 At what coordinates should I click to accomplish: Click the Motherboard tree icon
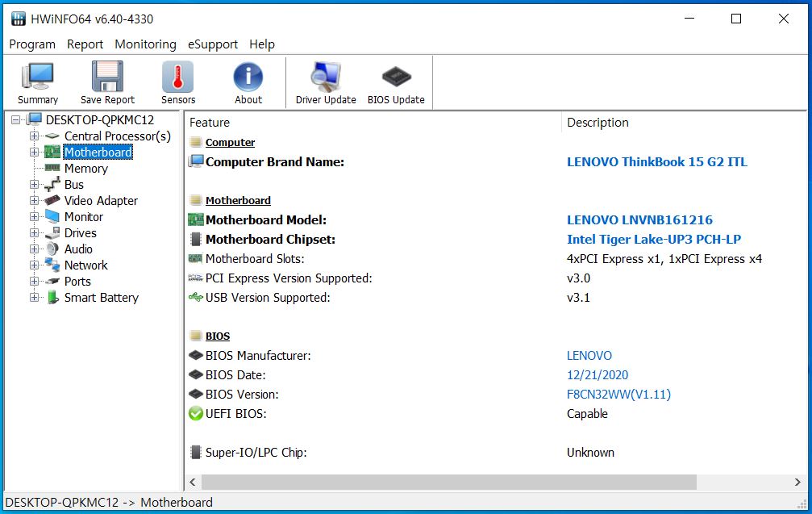[52, 153]
